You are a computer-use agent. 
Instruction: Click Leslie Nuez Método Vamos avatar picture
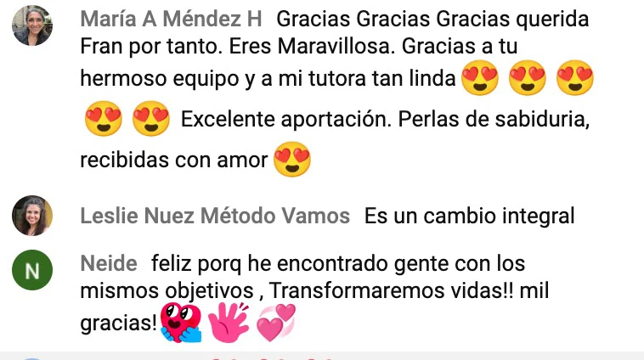(x=32, y=216)
